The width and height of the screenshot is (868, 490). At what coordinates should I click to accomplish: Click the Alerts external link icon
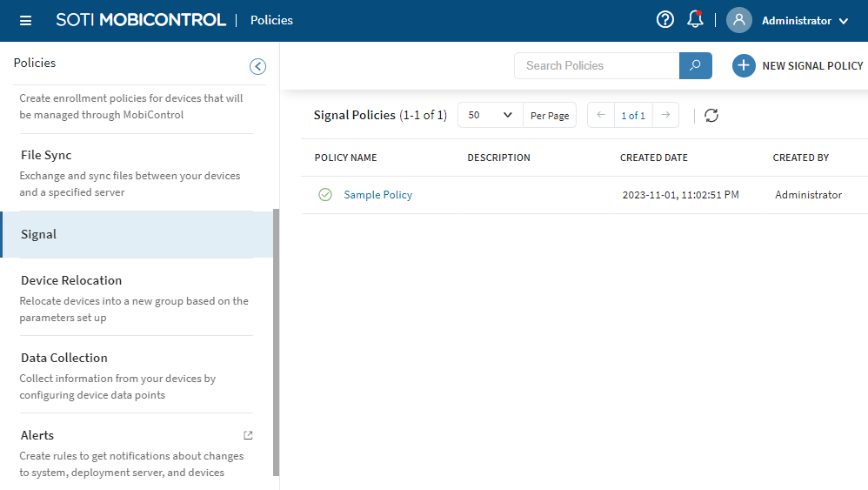[248, 435]
